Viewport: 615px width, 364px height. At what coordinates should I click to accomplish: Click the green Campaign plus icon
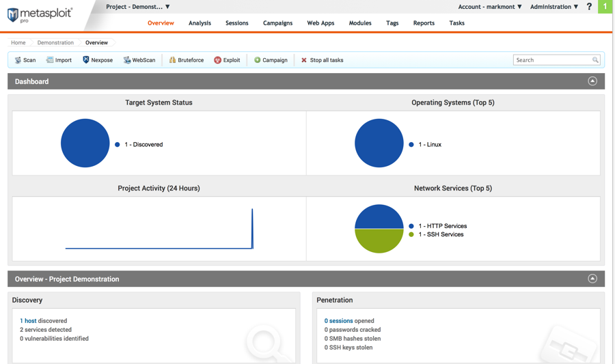tap(258, 60)
